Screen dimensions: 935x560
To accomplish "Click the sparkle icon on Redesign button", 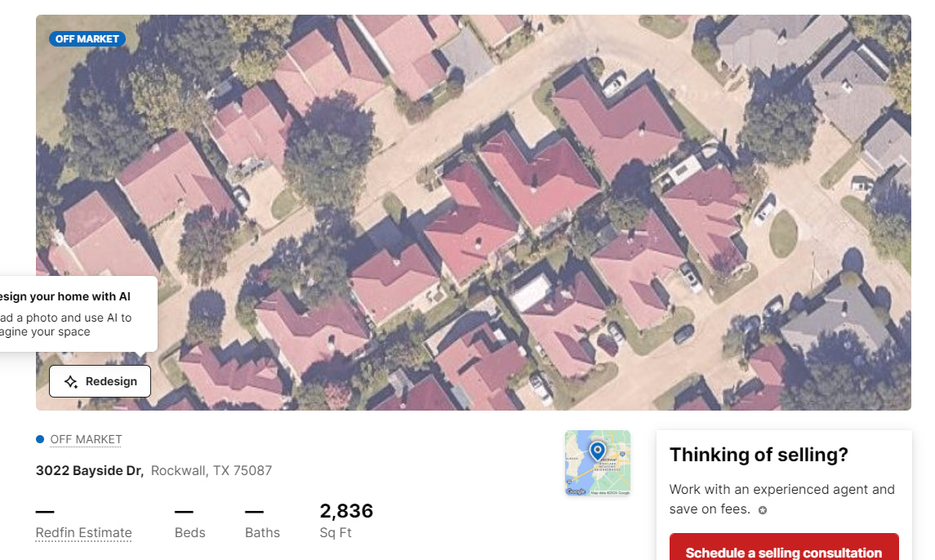I will coord(71,382).
